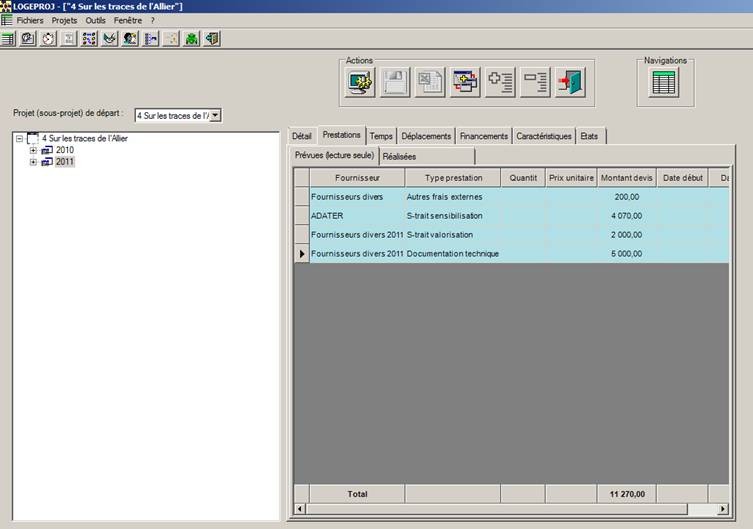This screenshot has height=529, width=753.
Task: Open the Navigations table grid icon
Action: pyautogui.click(x=665, y=83)
